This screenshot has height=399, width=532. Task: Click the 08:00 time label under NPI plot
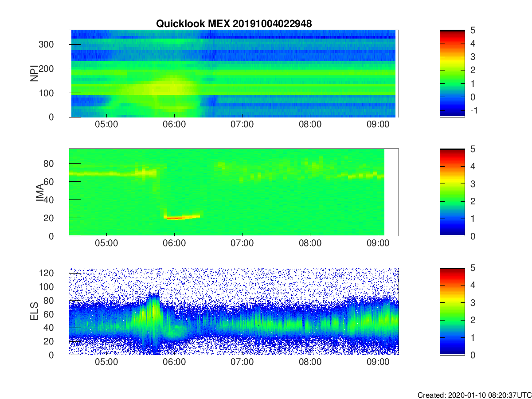[310, 125]
